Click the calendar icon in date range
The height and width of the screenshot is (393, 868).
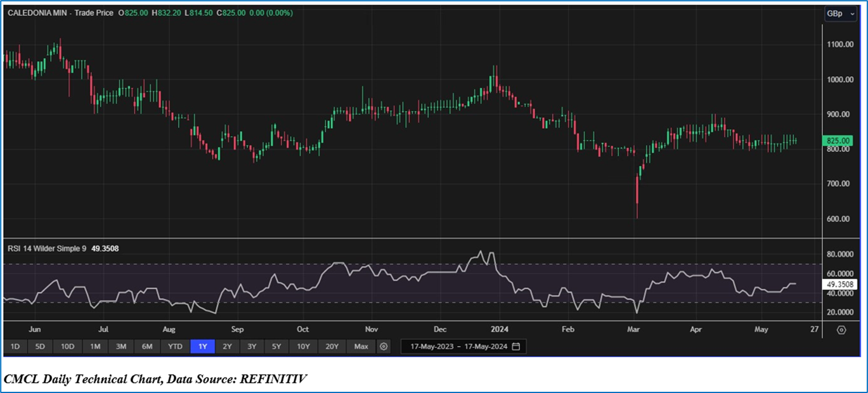coord(516,347)
